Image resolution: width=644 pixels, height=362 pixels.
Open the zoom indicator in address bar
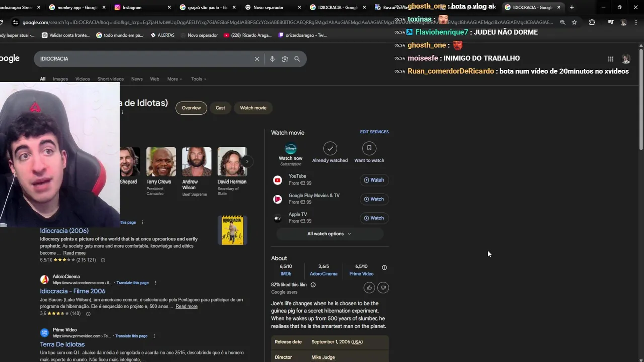[562, 22]
